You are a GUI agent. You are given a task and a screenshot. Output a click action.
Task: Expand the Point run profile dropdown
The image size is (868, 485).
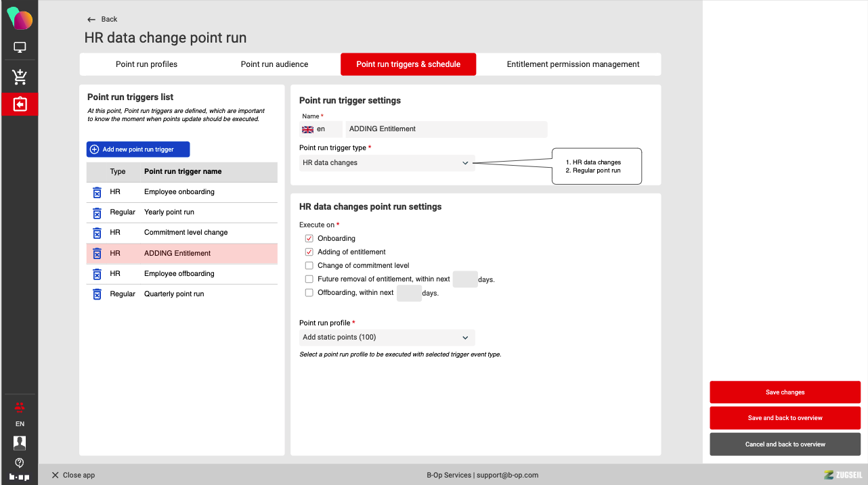tap(387, 338)
